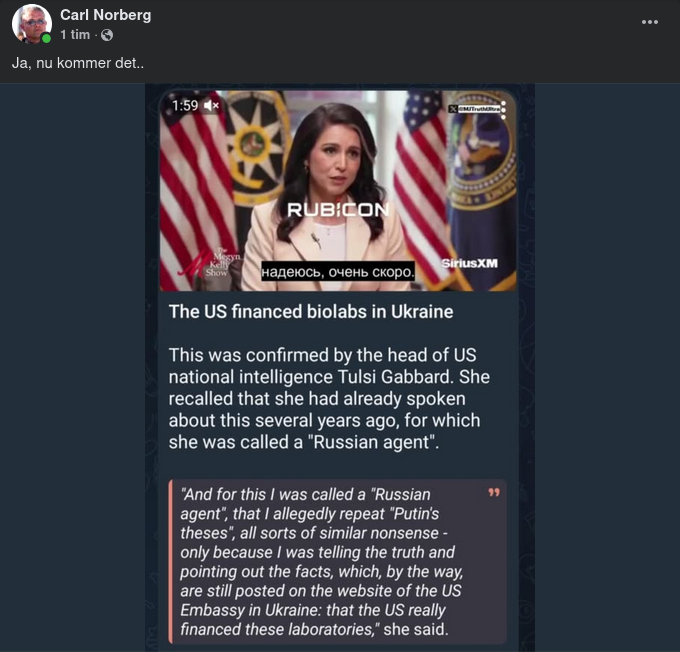680x652 pixels.
Task: Click the muted speaker icon on video
Action: (x=211, y=105)
